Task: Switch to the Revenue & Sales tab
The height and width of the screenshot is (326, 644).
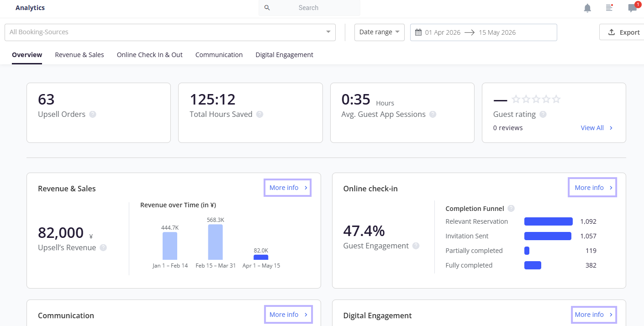Action: (x=79, y=55)
